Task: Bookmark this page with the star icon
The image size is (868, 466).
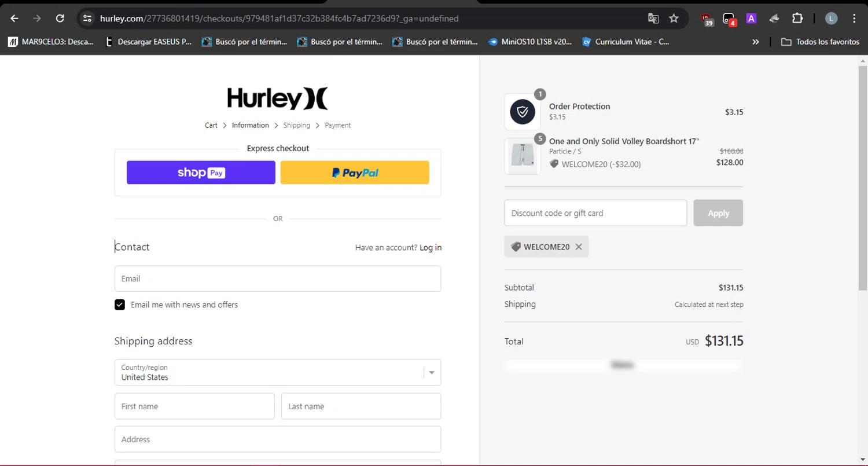Action: (x=674, y=19)
